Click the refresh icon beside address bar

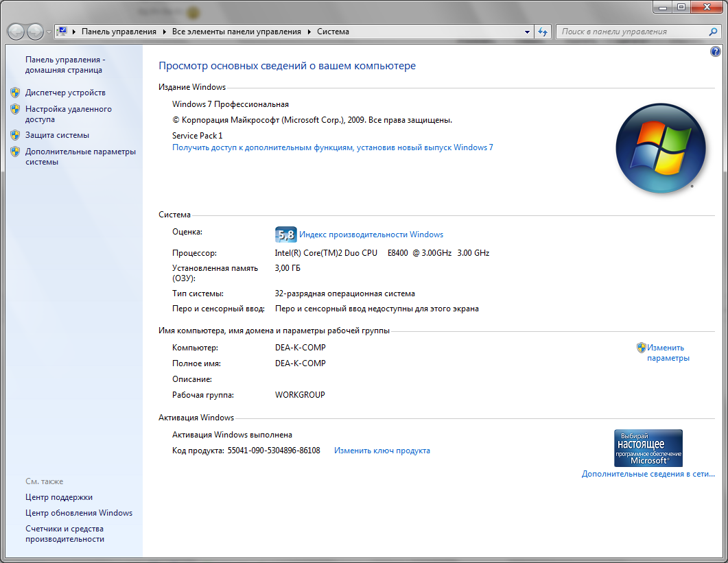(543, 32)
